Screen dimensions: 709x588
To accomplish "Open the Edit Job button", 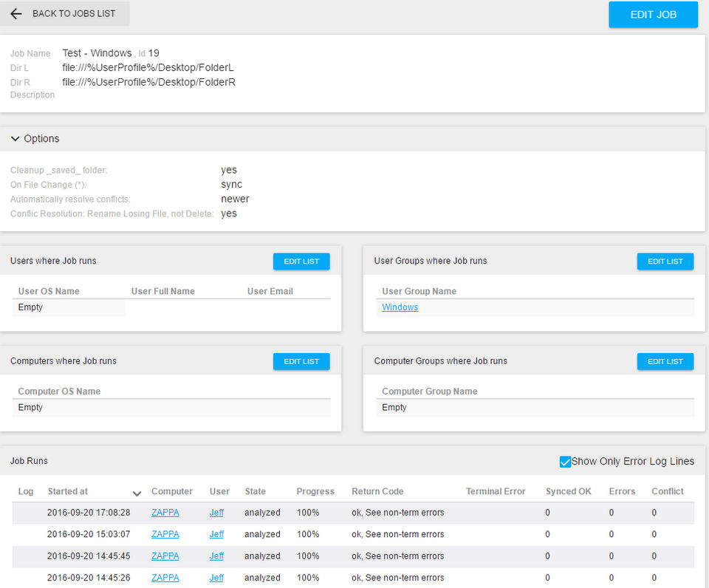I will click(x=653, y=15).
